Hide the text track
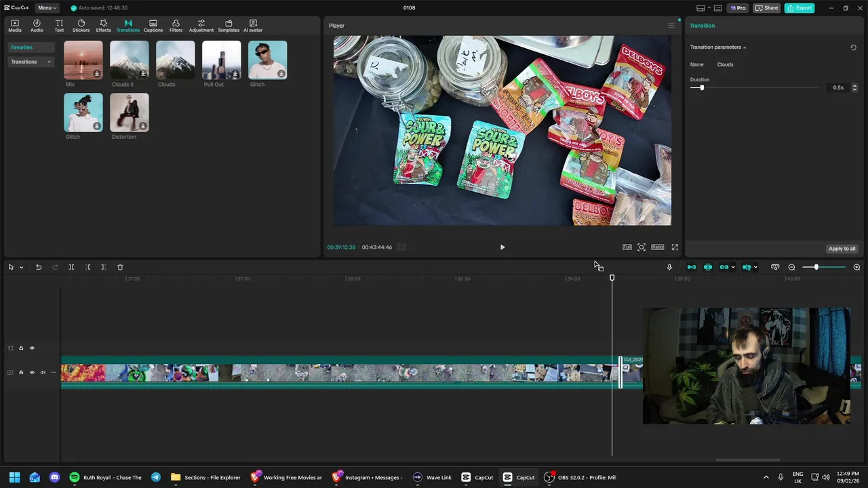 click(32, 348)
